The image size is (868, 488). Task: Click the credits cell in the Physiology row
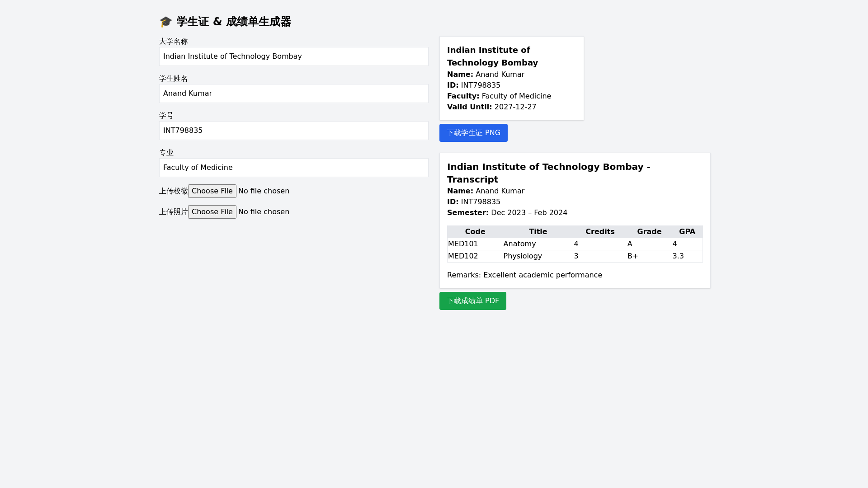[x=600, y=256]
